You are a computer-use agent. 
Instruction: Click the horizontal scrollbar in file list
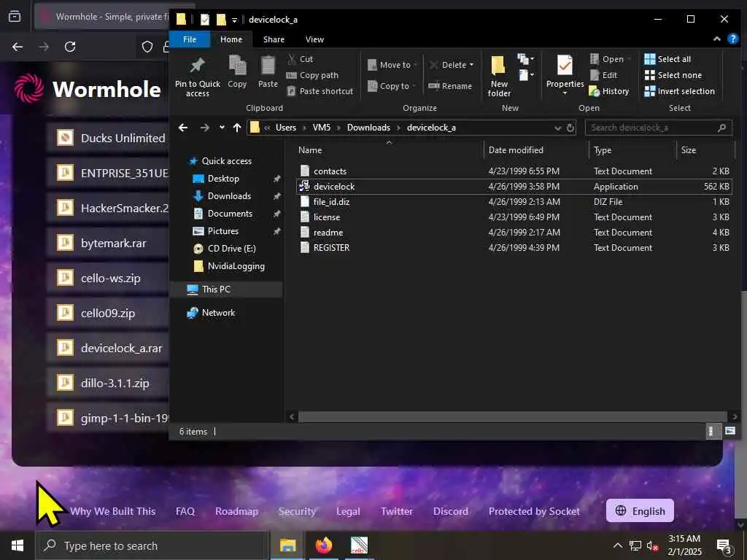pyautogui.click(x=513, y=416)
